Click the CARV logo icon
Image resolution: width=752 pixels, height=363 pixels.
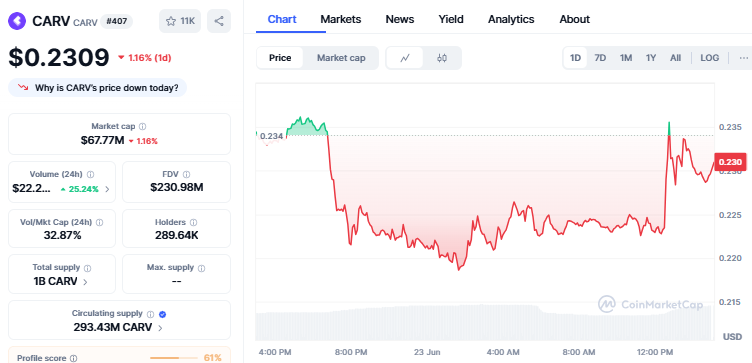17,21
